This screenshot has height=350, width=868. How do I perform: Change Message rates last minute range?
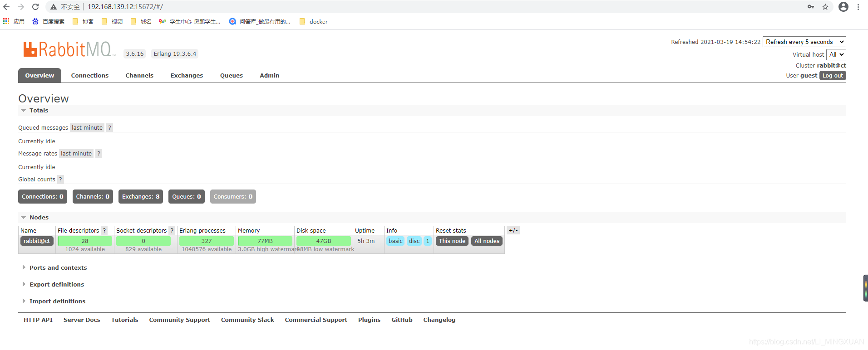click(76, 153)
